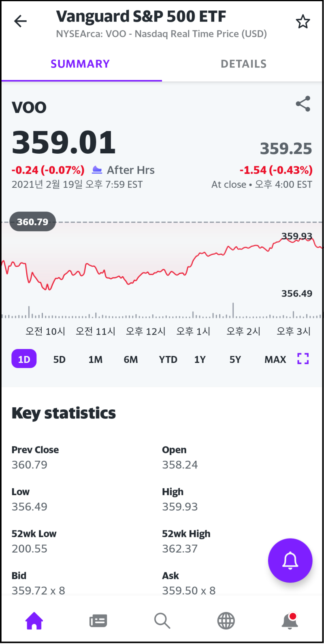Image resolution: width=324 pixels, height=644 pixels.
Task: Open the Home tab in bottom navigation
Action: click(34, 620)
